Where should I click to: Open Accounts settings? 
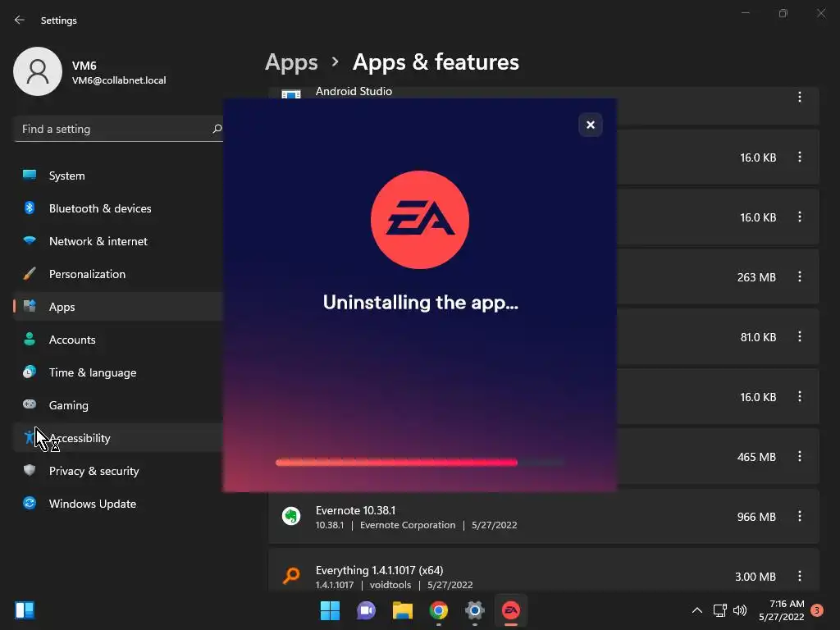118,340
